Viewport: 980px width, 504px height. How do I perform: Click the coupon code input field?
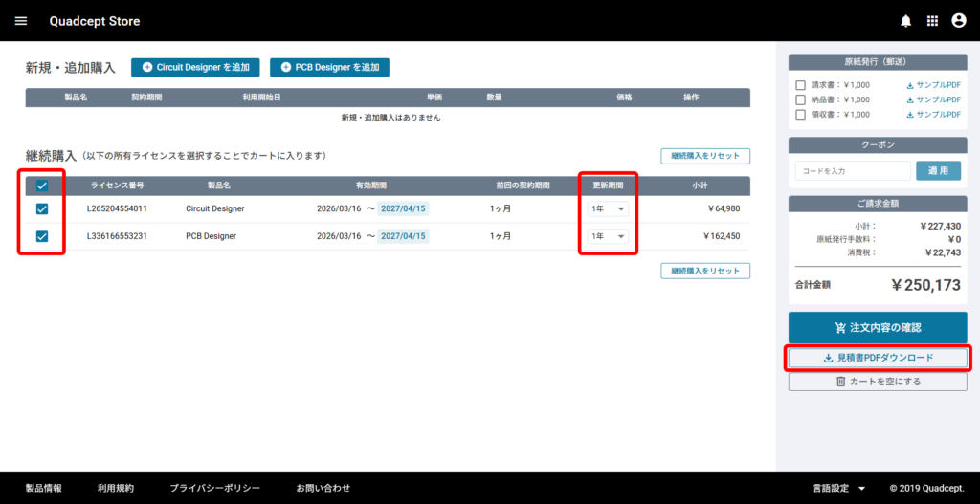(852, 171)
